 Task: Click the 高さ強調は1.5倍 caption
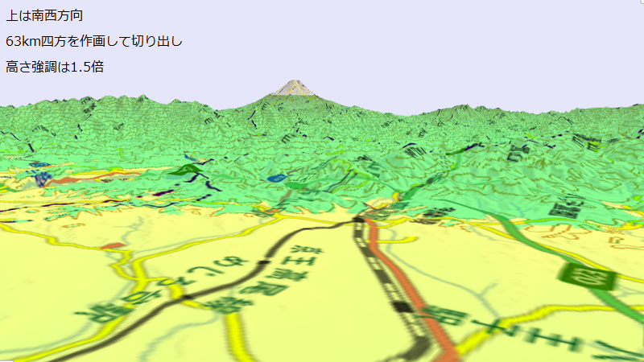point(55,67)
